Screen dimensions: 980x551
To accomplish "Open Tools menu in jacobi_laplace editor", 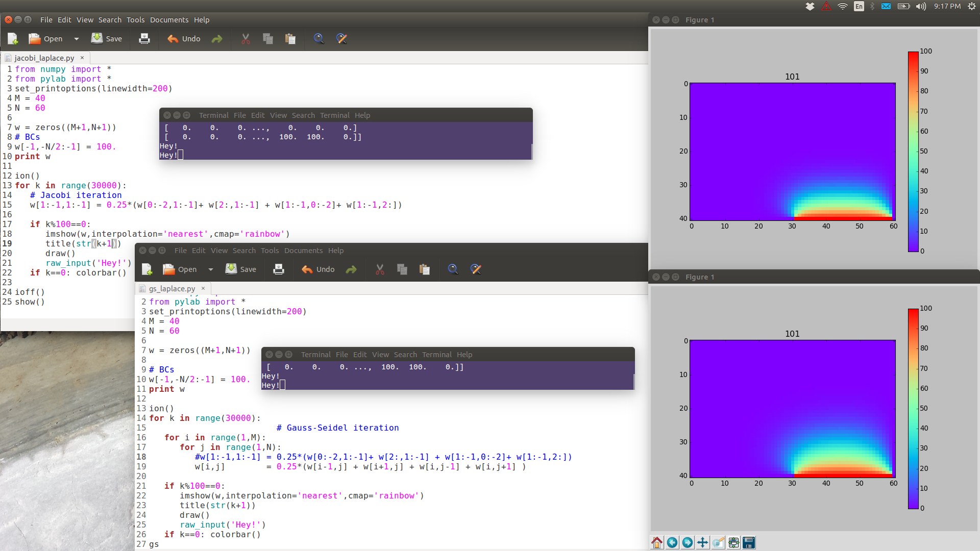I will tap(135, 20).
